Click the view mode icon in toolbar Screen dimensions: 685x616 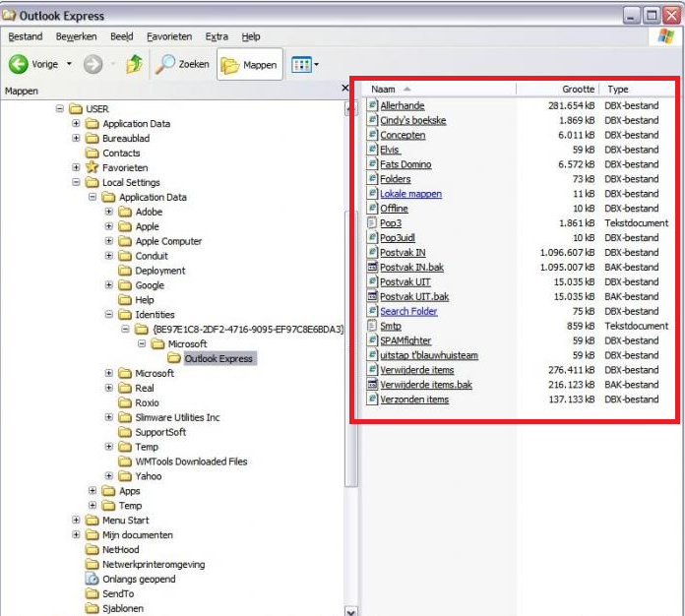coord(301,65)
